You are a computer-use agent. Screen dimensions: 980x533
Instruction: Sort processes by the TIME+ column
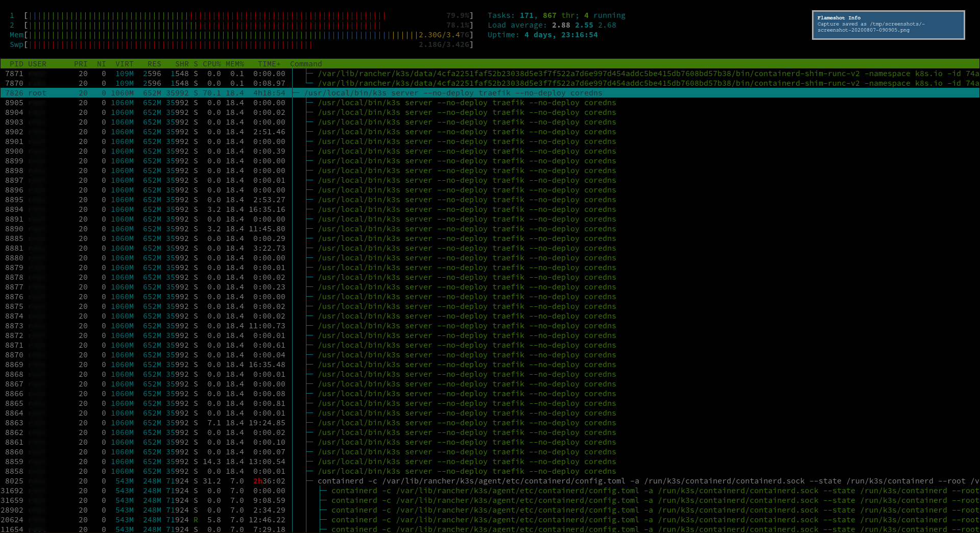click(269, 63)
